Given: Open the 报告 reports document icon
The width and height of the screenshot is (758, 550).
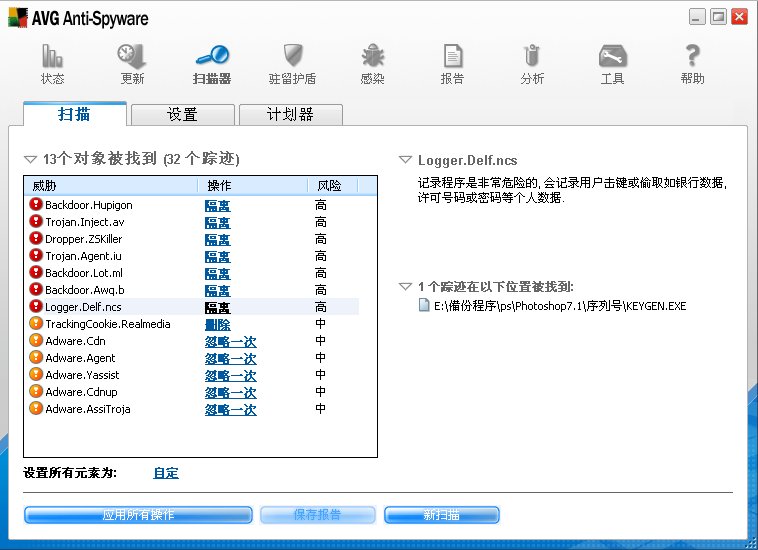Looking at the screenshot, I should pyautogui.click(x=452, y=56).
